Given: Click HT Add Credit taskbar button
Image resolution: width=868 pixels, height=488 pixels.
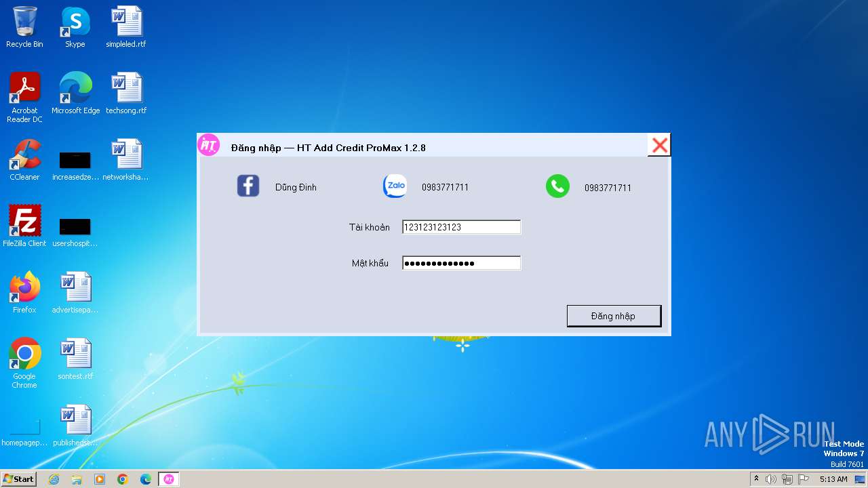Looking at the screenshot, I should 169,479.
